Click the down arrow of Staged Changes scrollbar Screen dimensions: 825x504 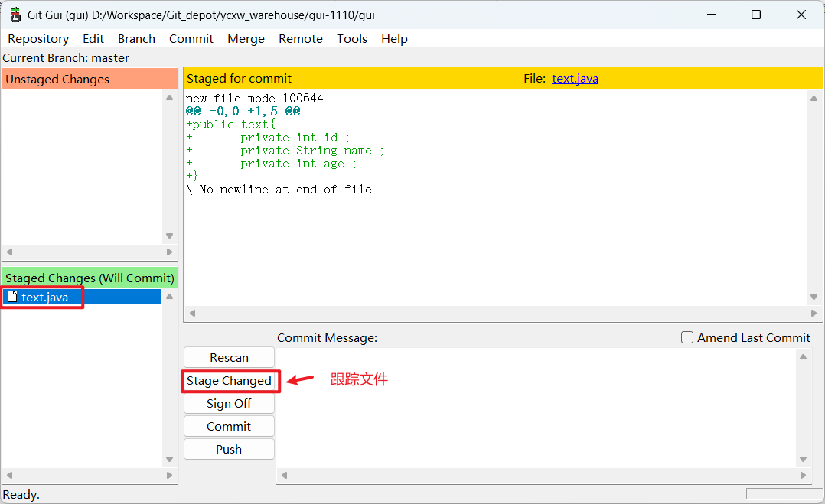point(169,459)
